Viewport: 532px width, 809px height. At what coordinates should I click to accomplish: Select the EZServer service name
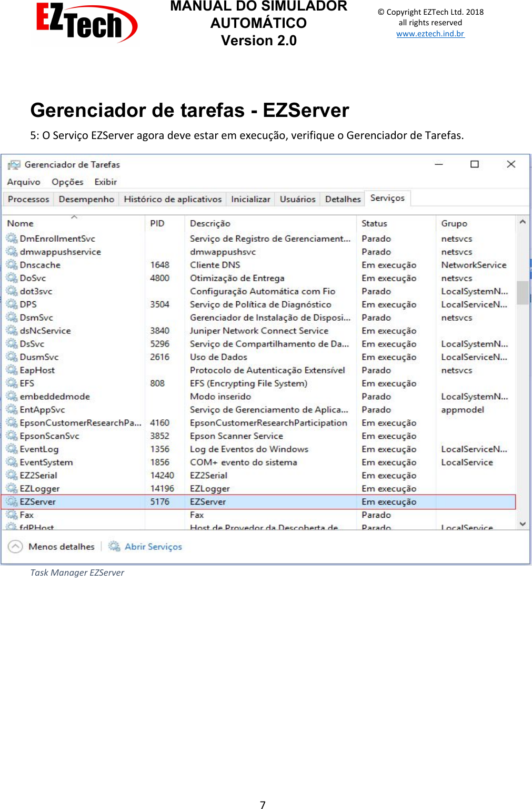point(37,502)
